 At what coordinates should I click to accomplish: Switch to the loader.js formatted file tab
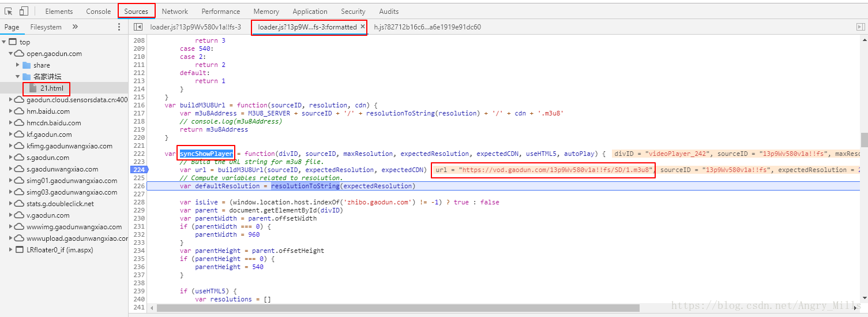click(x=307, y=27)
